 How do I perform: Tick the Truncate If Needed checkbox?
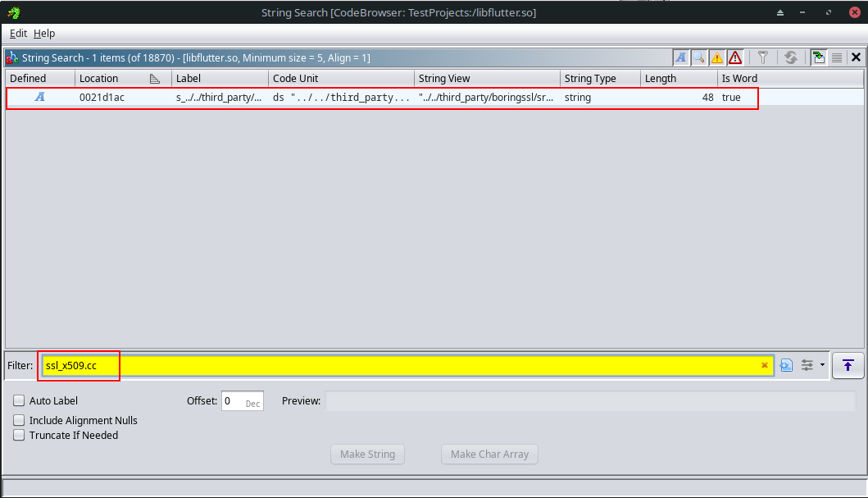[x=20, y=436]
